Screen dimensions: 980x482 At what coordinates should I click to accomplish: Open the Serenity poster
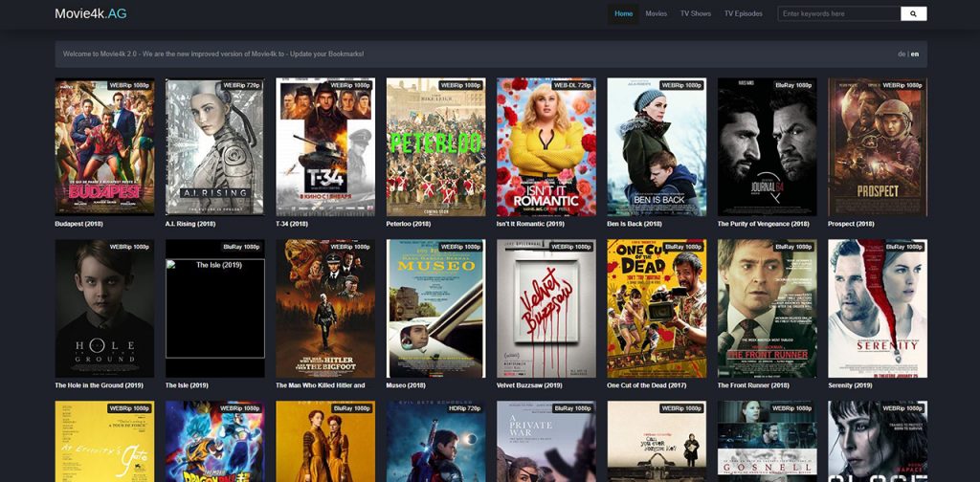coord(878,309)
